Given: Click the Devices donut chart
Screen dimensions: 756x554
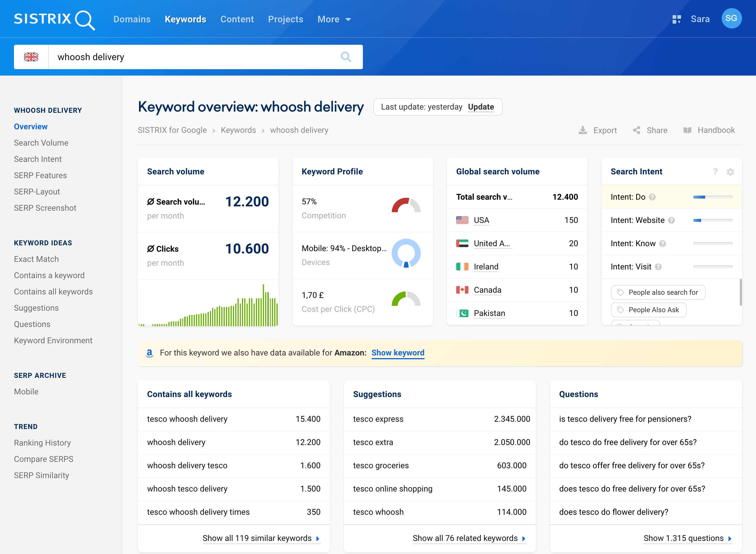Looking at the screenshot, I should click(406, 253).
